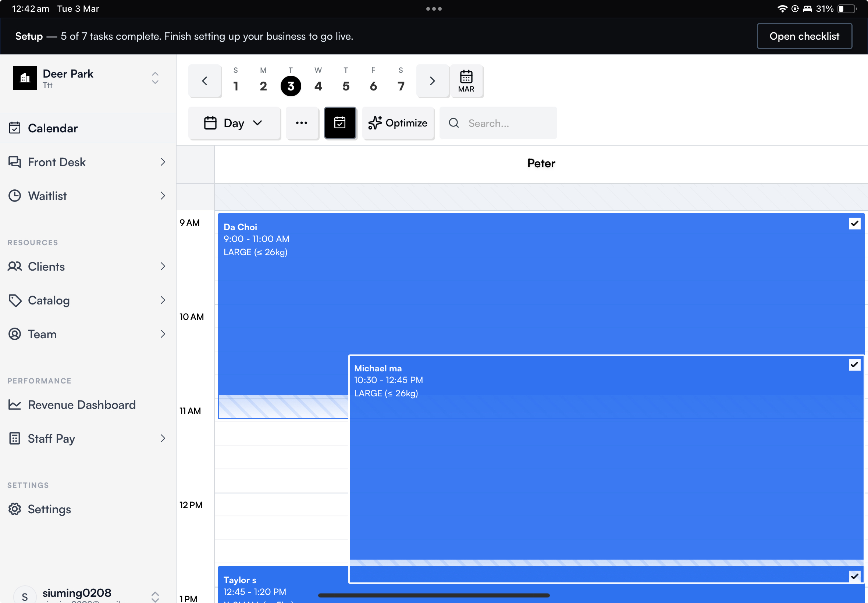Image resolution: width=868 pixels, height=603 pixels.
Task: Navigate to next week with right arrow
Action: coord(432,81)
